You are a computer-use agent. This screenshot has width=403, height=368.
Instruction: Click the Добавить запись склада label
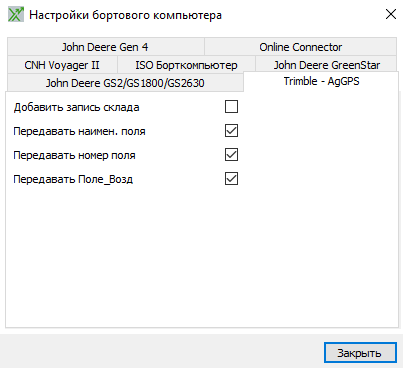click(x=76, y=107)
